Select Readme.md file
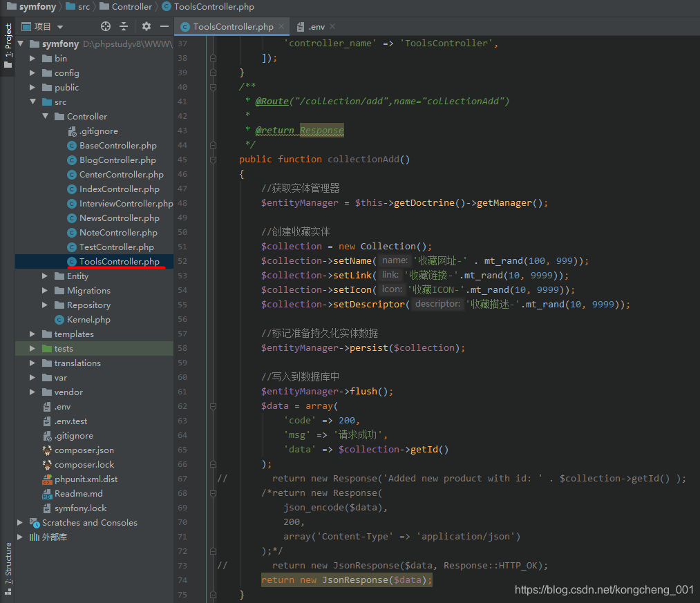The width and height of the screenshot is (700, 603). (x=73, y=494)
